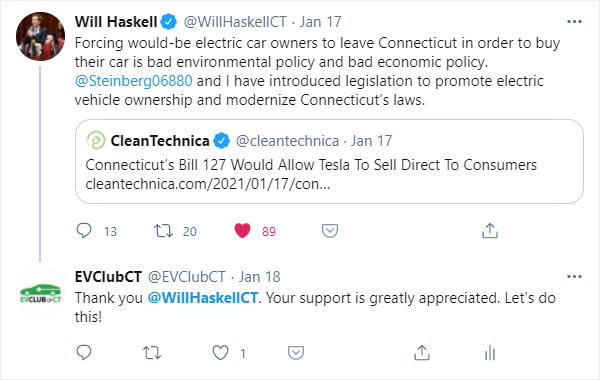Open the Jan 18 timestamp of EVClubCT's tweet
The height and width of the screenshot is (380, 600).
260,277
